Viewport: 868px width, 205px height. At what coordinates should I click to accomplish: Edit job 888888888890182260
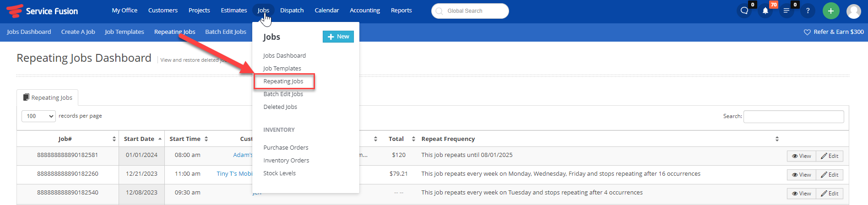tap(830, 175)
